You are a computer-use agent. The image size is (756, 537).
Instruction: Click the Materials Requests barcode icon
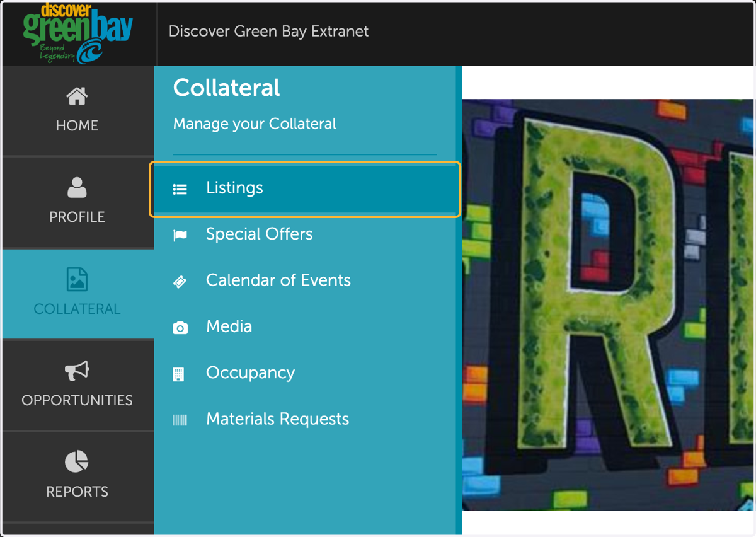(180, 420)
